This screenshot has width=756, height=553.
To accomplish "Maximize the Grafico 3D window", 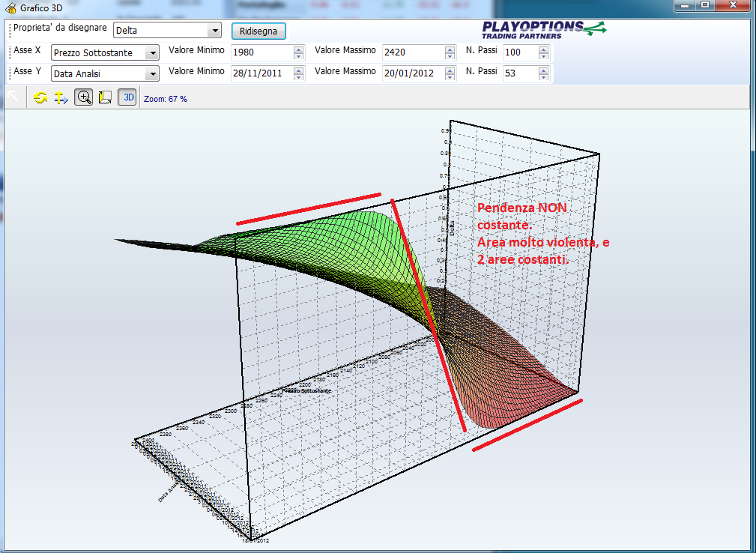I will click(x=705, y=4).
